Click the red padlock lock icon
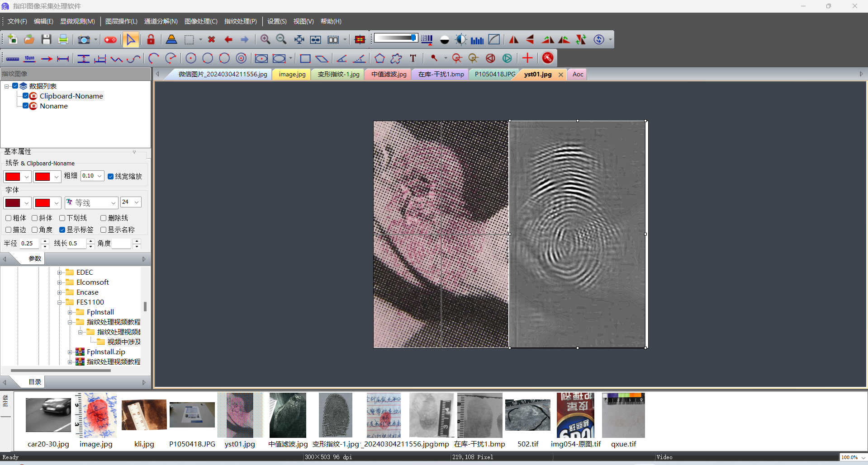868x465 pixels. pyautogui.click(x=151, y=40)
